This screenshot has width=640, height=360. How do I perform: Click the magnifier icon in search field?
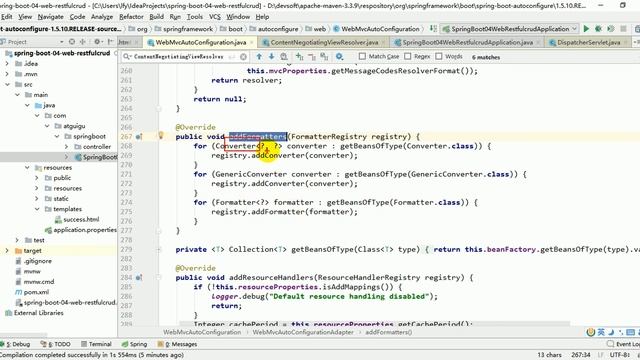(x=127, y=57)
